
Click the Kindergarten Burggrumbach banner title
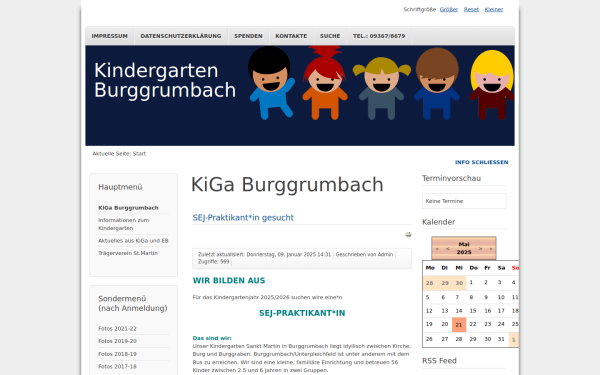tap(165, 80)
